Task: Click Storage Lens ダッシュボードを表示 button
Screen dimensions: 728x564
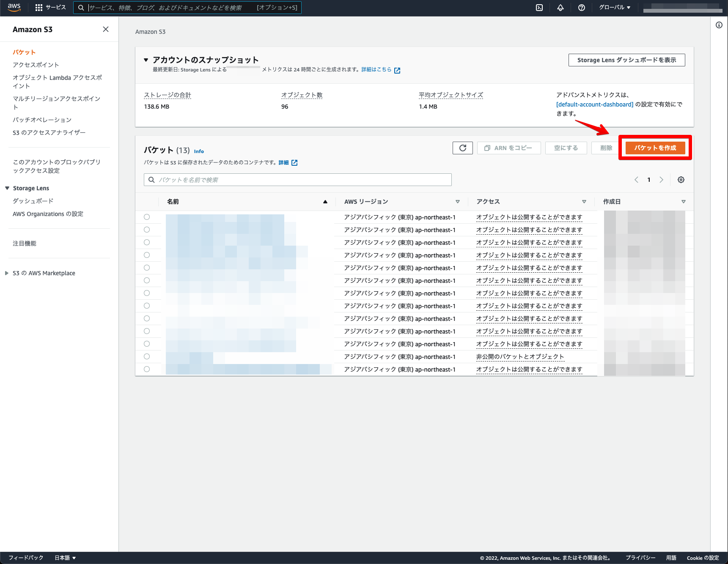Action: [x=627, y=60]
